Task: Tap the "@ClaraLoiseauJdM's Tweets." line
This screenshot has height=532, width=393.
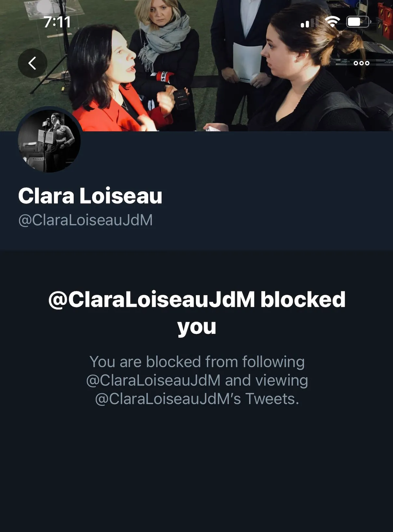Action: coord(197,399)
